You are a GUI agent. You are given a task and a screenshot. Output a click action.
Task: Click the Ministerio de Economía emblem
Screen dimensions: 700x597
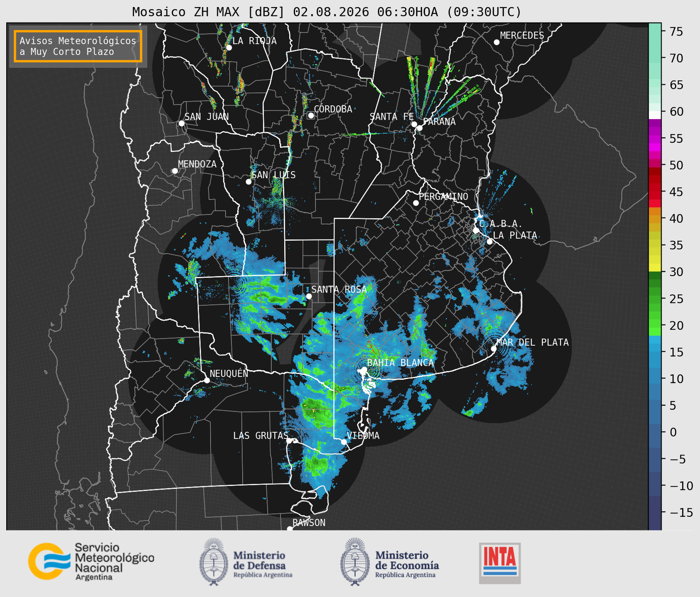[x=355, y=562]
